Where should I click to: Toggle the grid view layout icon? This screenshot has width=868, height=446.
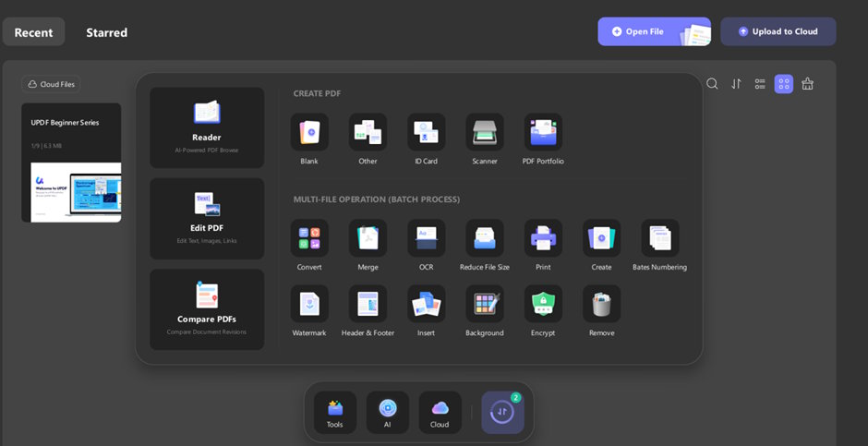click(784, 84)
